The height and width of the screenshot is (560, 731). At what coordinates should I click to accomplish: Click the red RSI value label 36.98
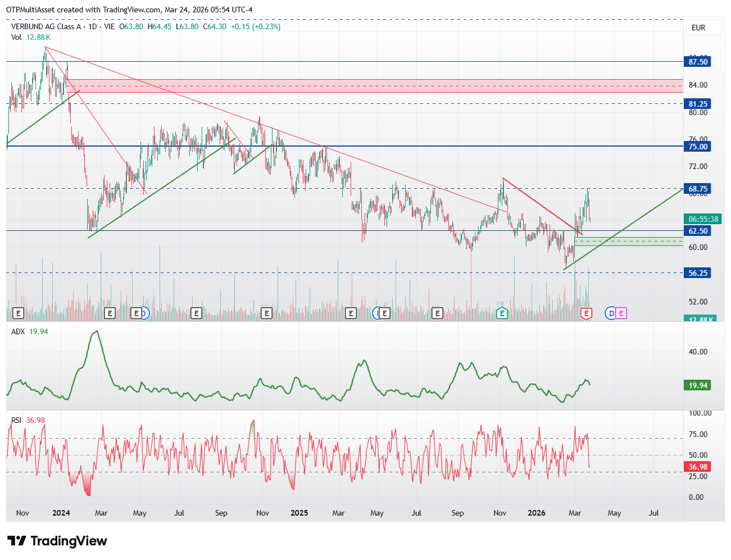tap(698, 467)
